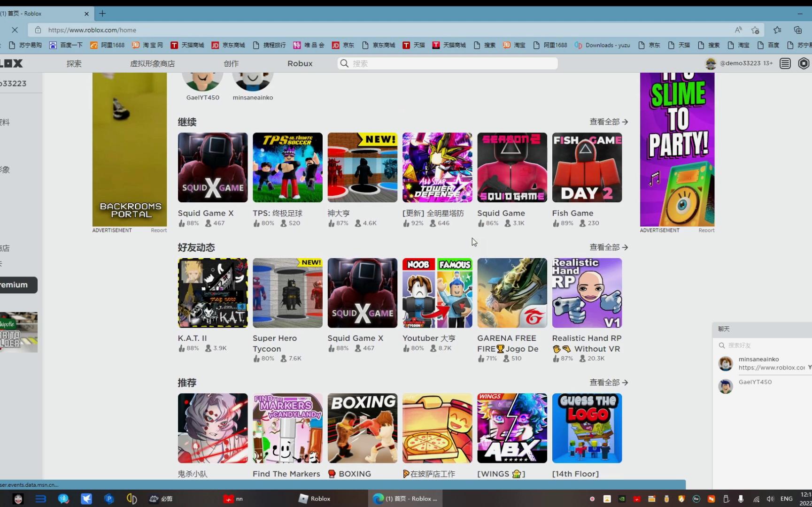Open Roblox app from the taskbar
Screen dimensions: 812x507
[315, 499]
